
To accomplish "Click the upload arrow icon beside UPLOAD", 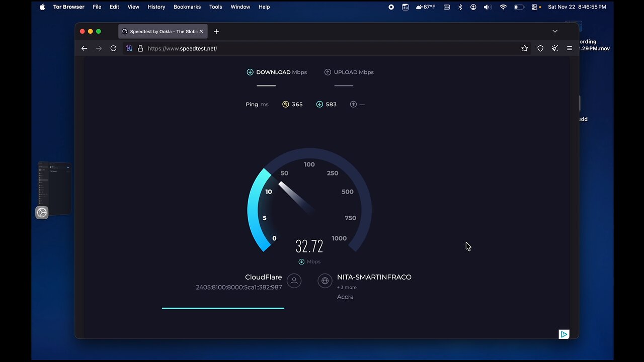I will click(328, 72).
